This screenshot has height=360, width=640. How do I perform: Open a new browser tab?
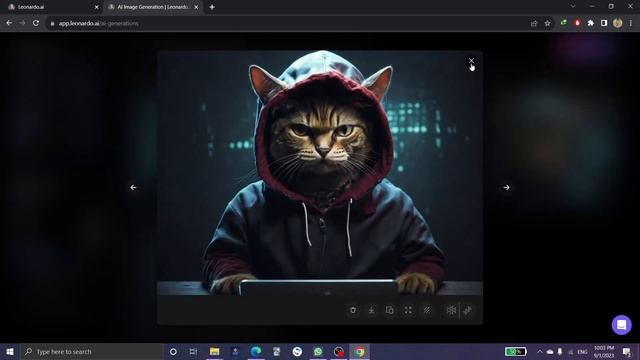(212, 7)
